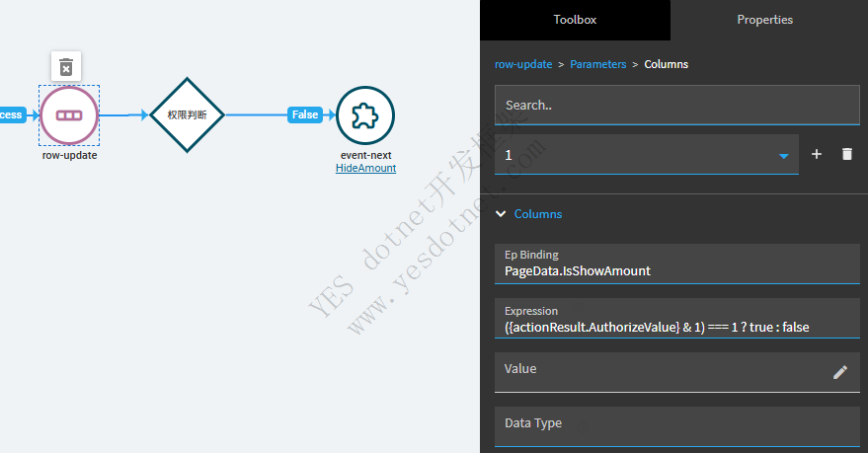Image resolution: width=868 pixels, height=453 pixels.
Task: Select the 权限判断 decision diamond
Action: (187, 114)
